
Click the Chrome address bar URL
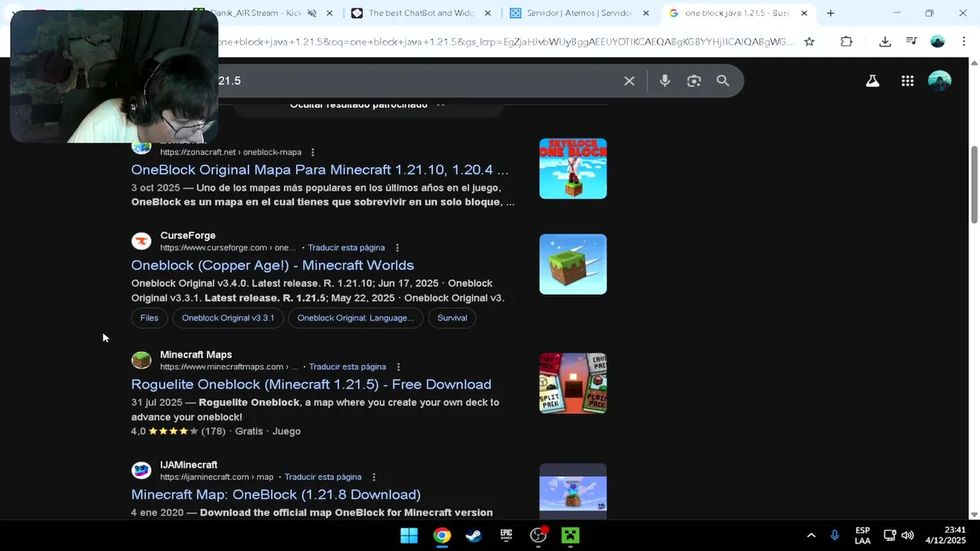point(505,41)
